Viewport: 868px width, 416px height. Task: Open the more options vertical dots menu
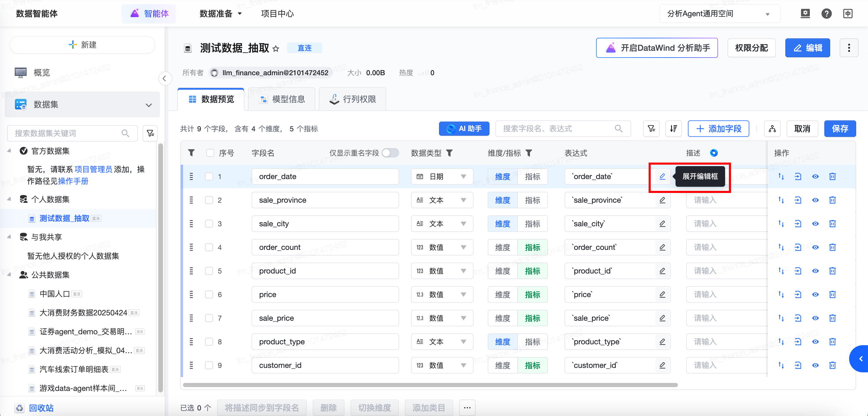849,48
